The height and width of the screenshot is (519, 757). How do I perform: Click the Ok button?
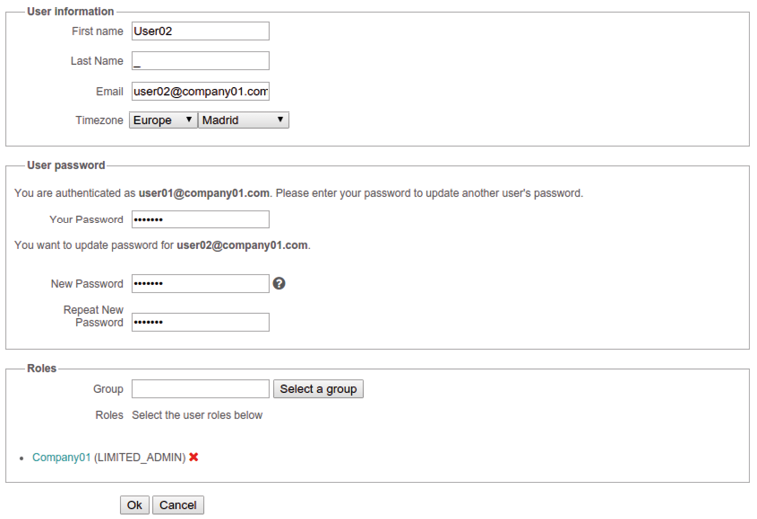pyautogui.click(x=135, y=505)
